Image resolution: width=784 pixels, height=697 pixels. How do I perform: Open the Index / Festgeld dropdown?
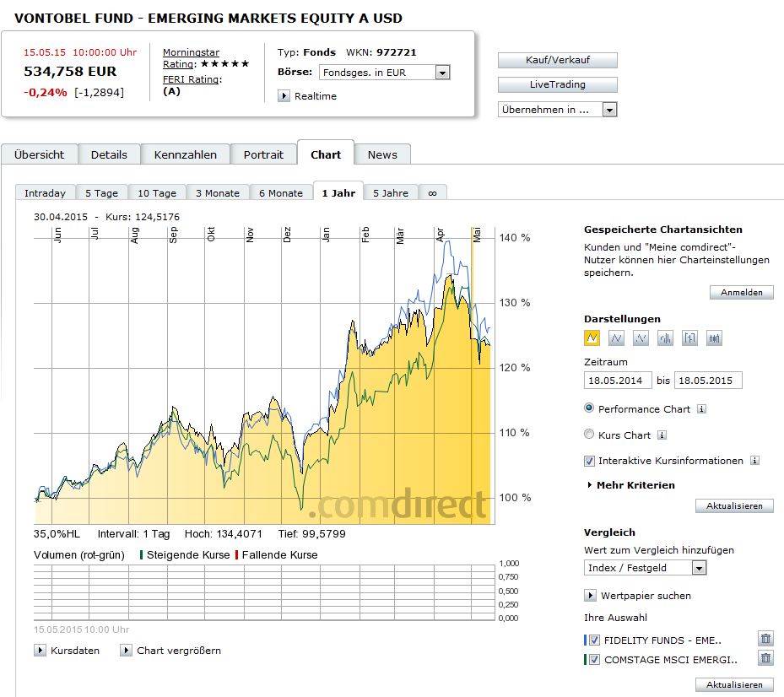[698, 568]
